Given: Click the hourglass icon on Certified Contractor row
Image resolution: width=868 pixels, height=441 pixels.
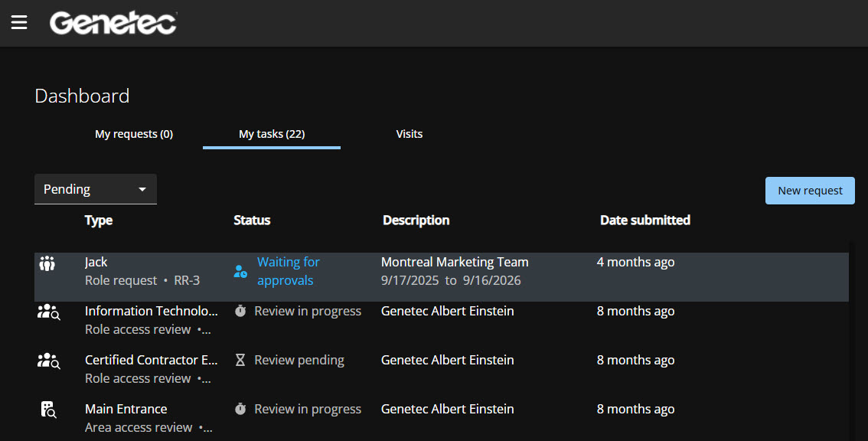Looking at the screenshot, I should click(x=241, y=360).
